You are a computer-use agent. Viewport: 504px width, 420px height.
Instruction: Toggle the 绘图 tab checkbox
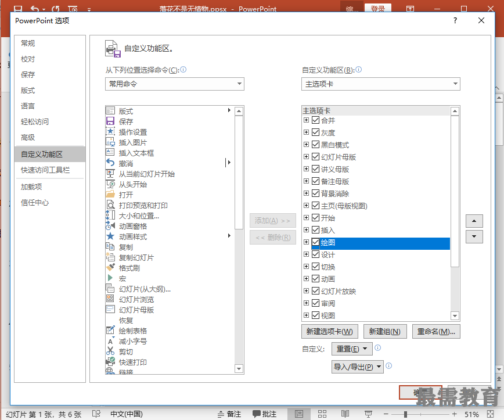(316, 242)
